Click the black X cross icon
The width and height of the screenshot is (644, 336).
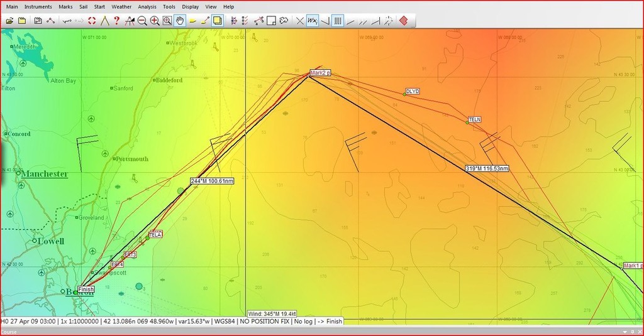(300, 21)
